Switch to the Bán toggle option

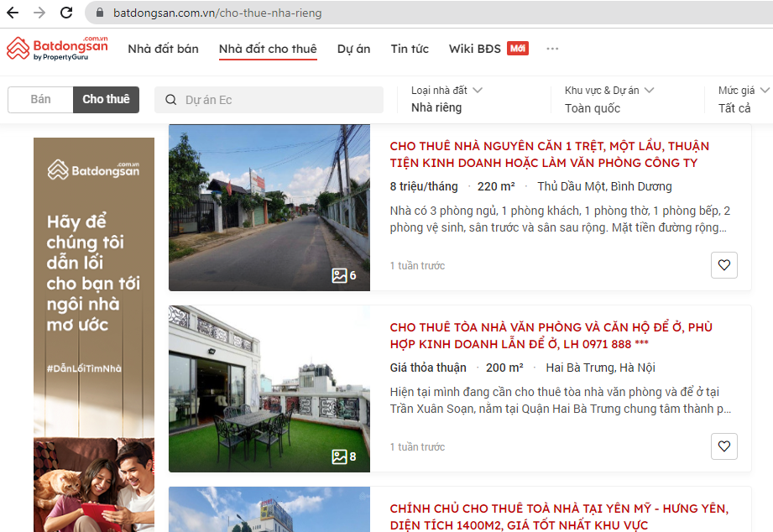(40, 99)
